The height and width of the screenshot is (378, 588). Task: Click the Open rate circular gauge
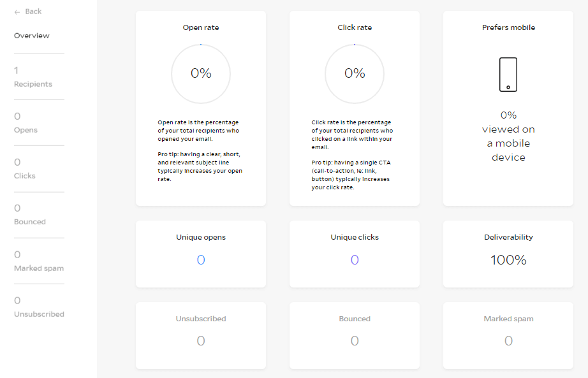(x=201, y=74)
